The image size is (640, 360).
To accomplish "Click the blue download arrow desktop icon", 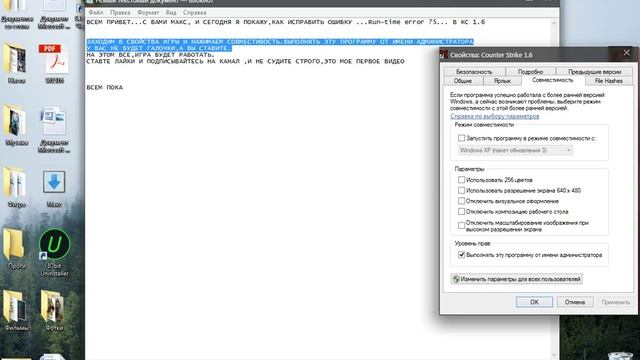I will [x=54, y=182].
